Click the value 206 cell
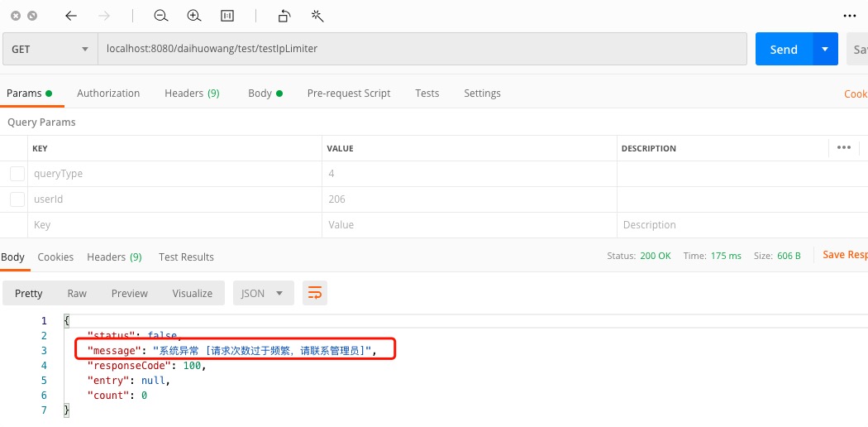868x427 pixels. click(x=470, y=199)
